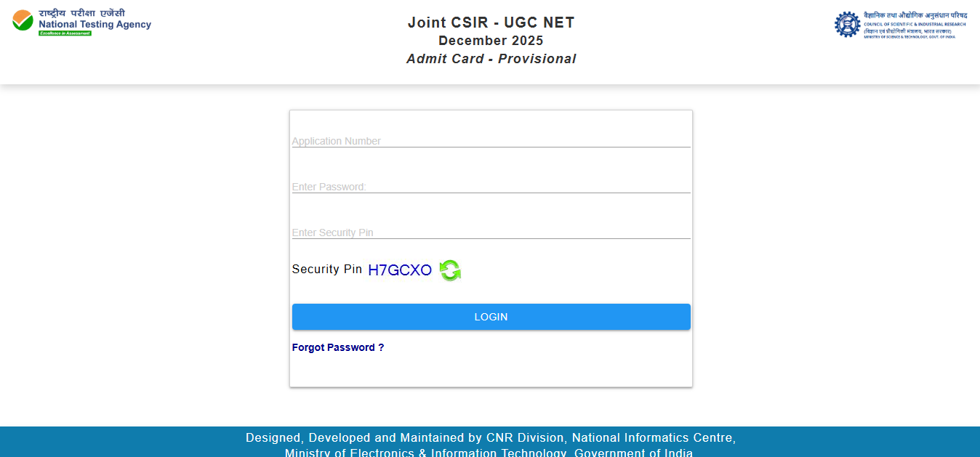Focus the Application Number field
Viewport: 980px width, 457px height.
(491, 140)
